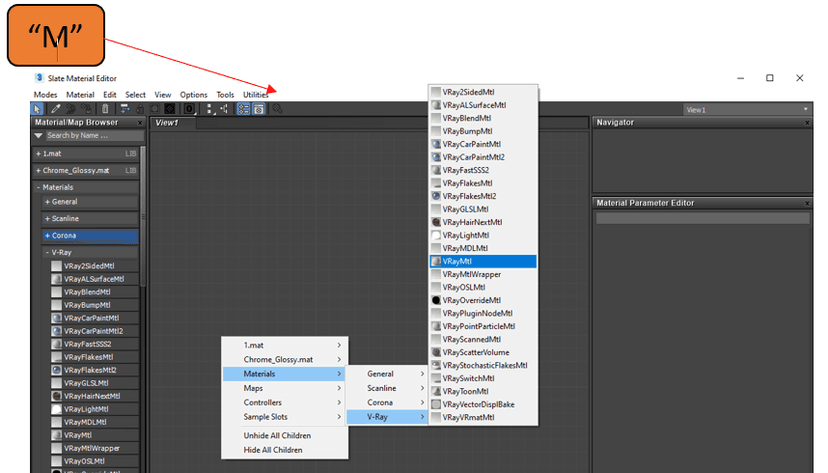The height and width of the screenshot is (473, 828).
Task: Click the Delete Selected trash icon
Action: click(x=105, y=109)
